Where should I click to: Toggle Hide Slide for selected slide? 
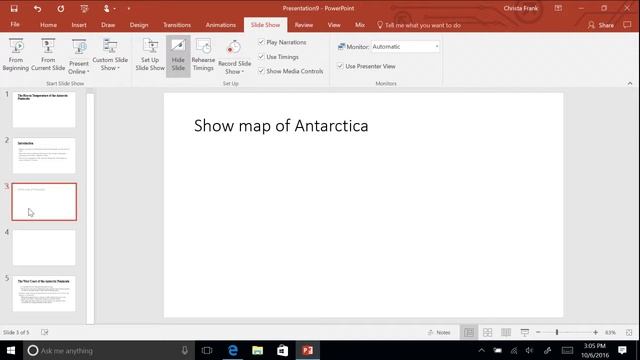[x=178, y=56]
